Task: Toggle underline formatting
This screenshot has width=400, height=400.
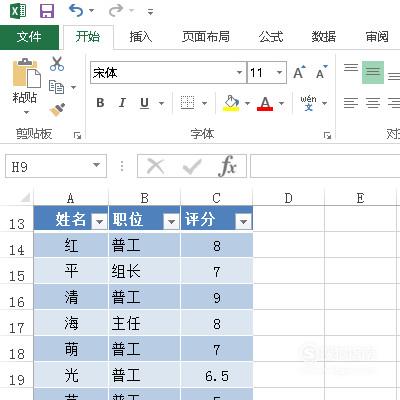Action: (x=144, y=103)
